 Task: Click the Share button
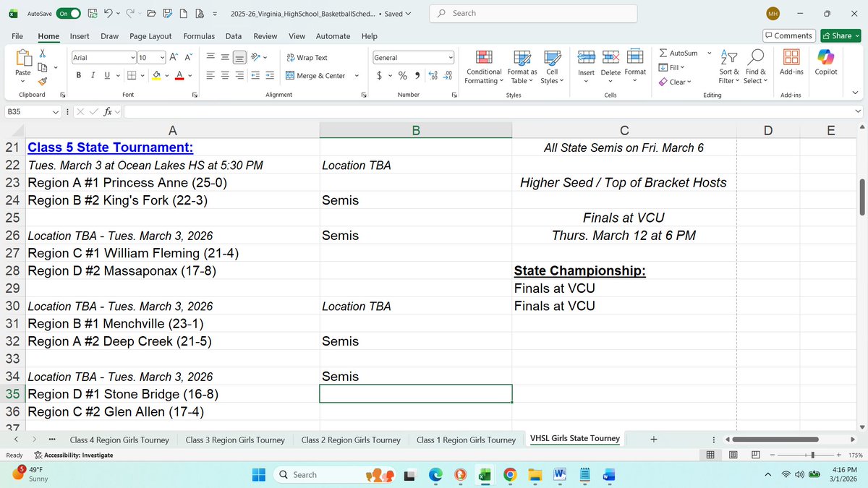(839, 35)
